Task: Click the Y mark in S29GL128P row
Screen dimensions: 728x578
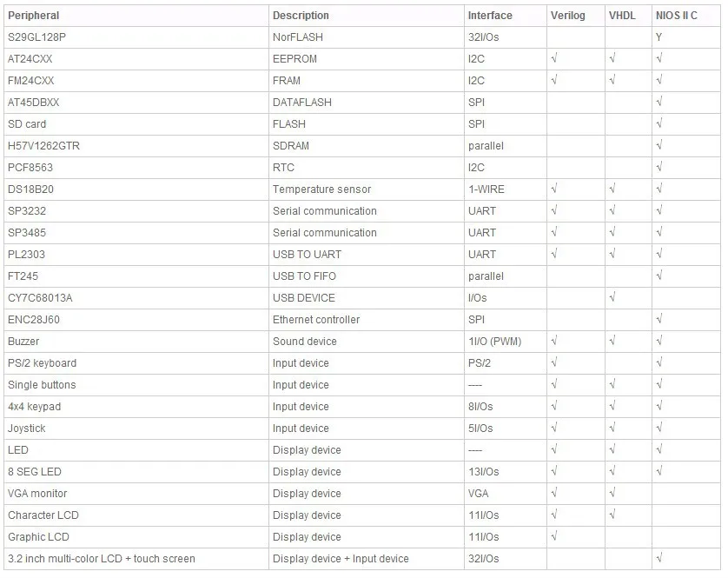Action: pyautogui.click(x=659, y=37)
